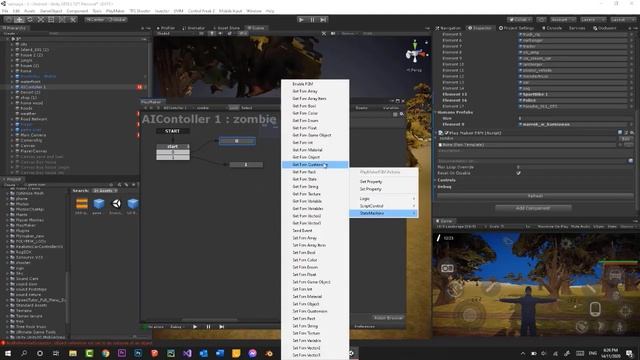Click the main Unity Pause button

click(312, 20)
